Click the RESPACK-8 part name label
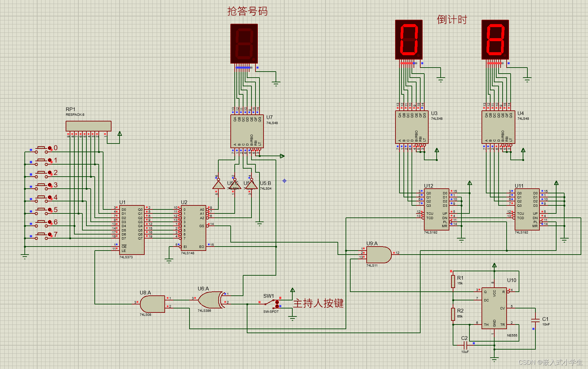This screenshot has height=369, width=588. [x=75, y=114]
